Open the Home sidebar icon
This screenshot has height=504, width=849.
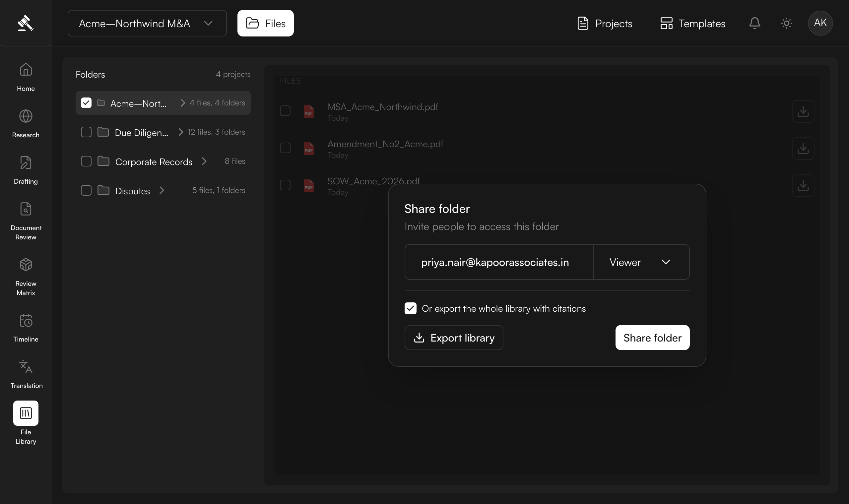point(26,69)
